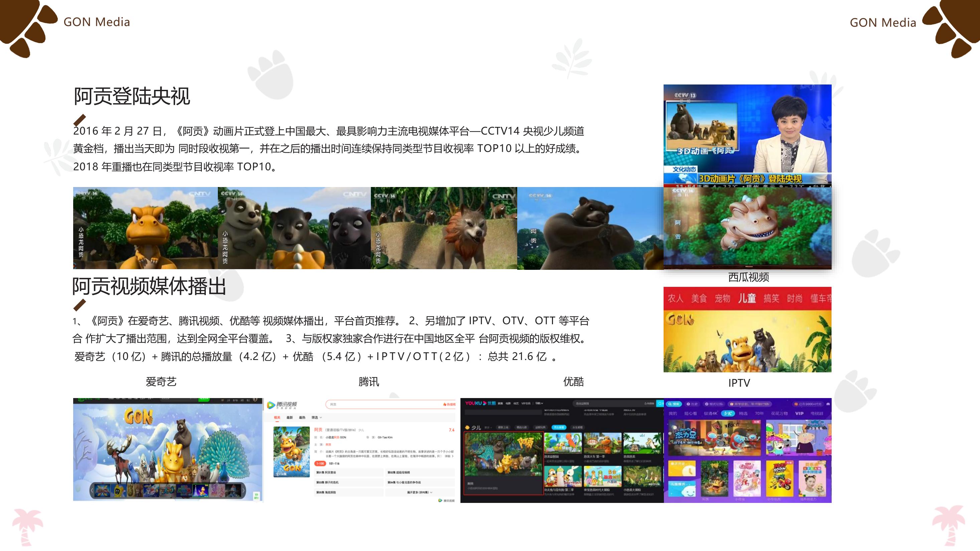Click the 恐龙火车 第一季 thumbnail in Youku
Image resolution: width=980 pixels, height=551 pixels.
[x=603, y=443]
